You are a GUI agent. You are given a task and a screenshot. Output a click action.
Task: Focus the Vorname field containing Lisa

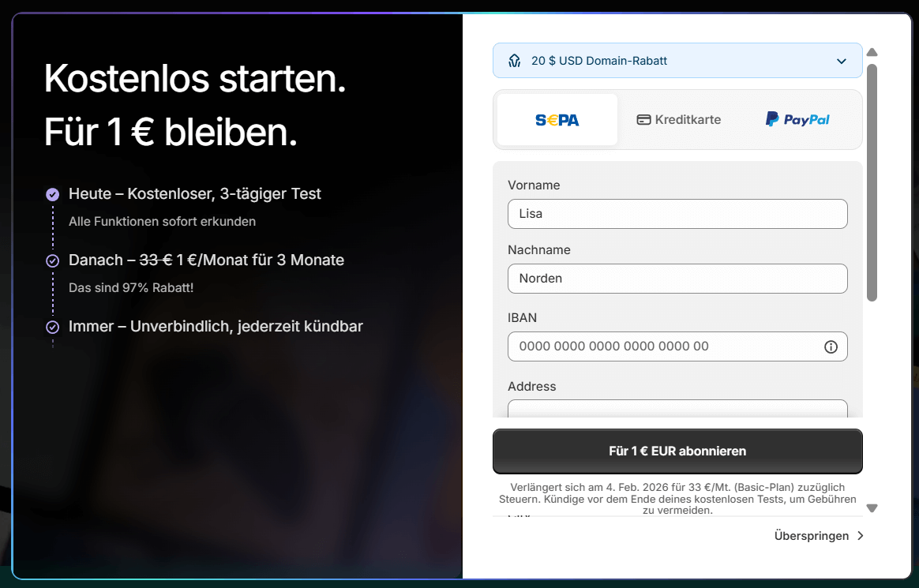point(677,214)
